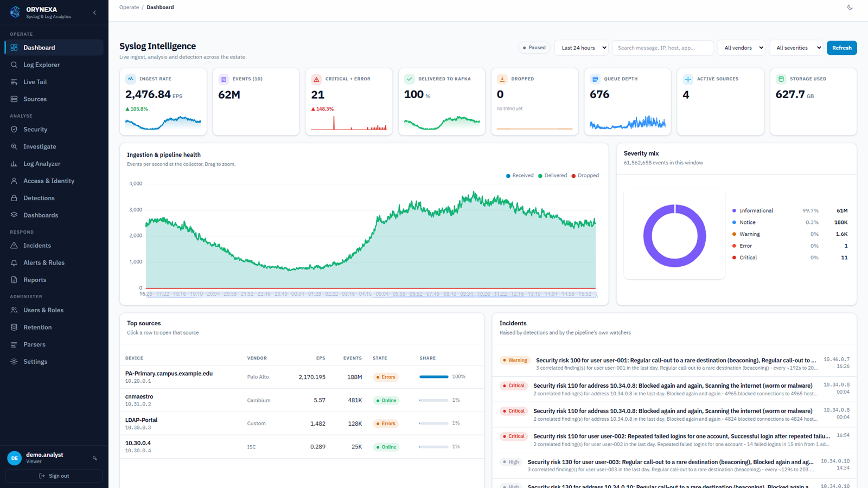Click the Refresh button
This screenshot has width=868, height=488.
coord(841,48)
